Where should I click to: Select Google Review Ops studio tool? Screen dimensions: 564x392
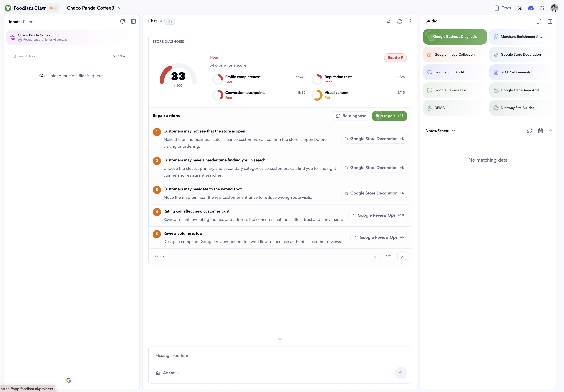click(x=455, y=90)
